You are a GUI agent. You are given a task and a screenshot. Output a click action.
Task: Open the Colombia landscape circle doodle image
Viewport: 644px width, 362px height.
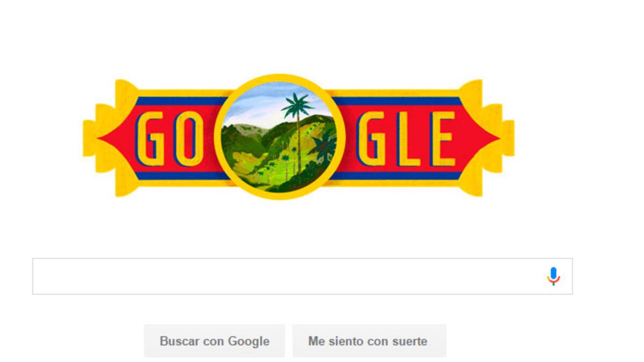point(279,137)
